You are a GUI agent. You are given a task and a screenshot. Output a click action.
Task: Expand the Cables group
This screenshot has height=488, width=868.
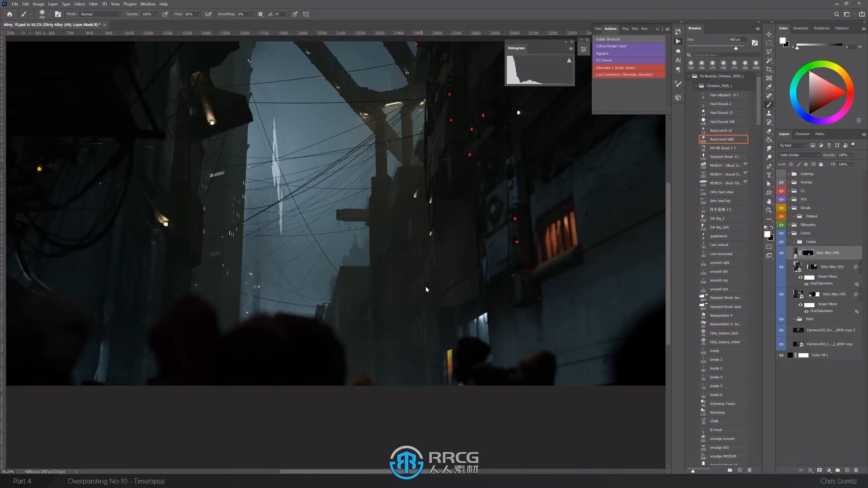point(794,242)
